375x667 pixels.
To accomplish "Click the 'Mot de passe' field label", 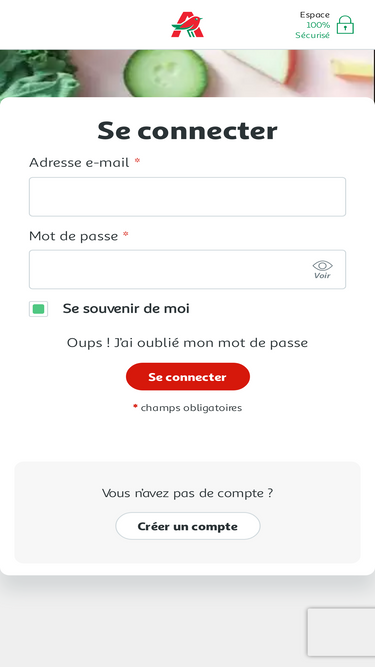I will pos(74,236).
